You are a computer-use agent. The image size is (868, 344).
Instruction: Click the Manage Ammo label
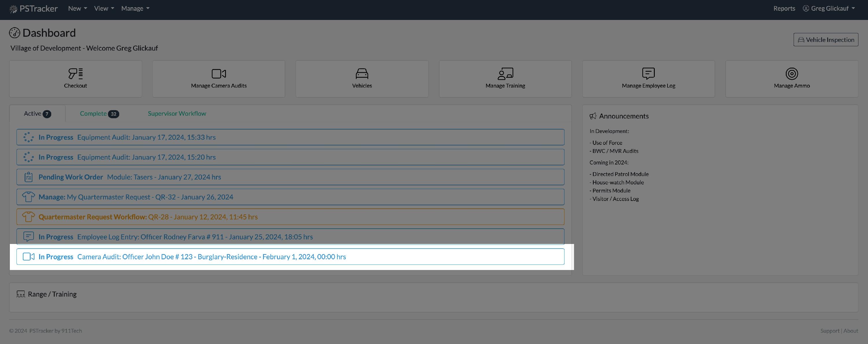pyautogui.click(x=792, y=86)
